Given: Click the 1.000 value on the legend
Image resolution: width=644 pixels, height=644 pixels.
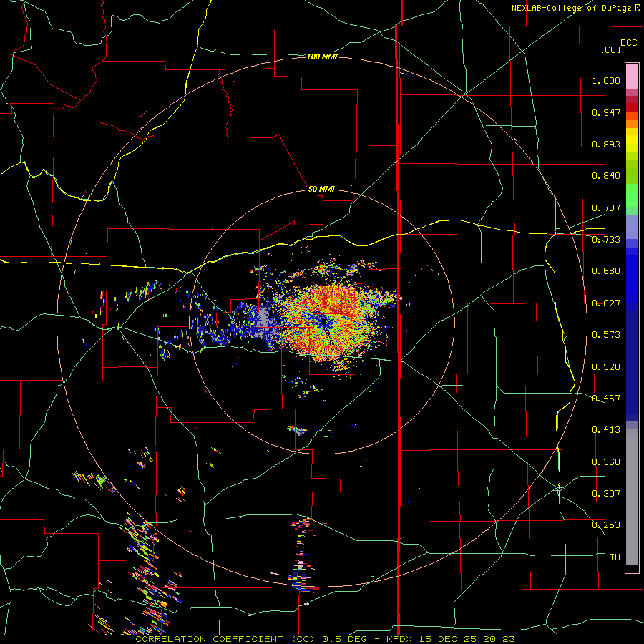Looking at the screenshot, I should click(x=606, y=80).
